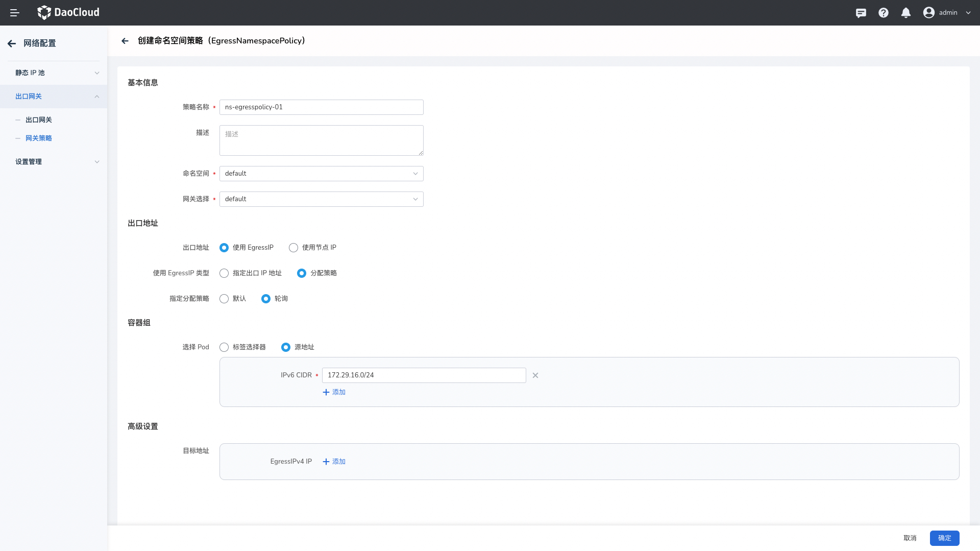980x551 pixels.
Task: Toggle the hamburger menu icon
Action: pos(15,13)
